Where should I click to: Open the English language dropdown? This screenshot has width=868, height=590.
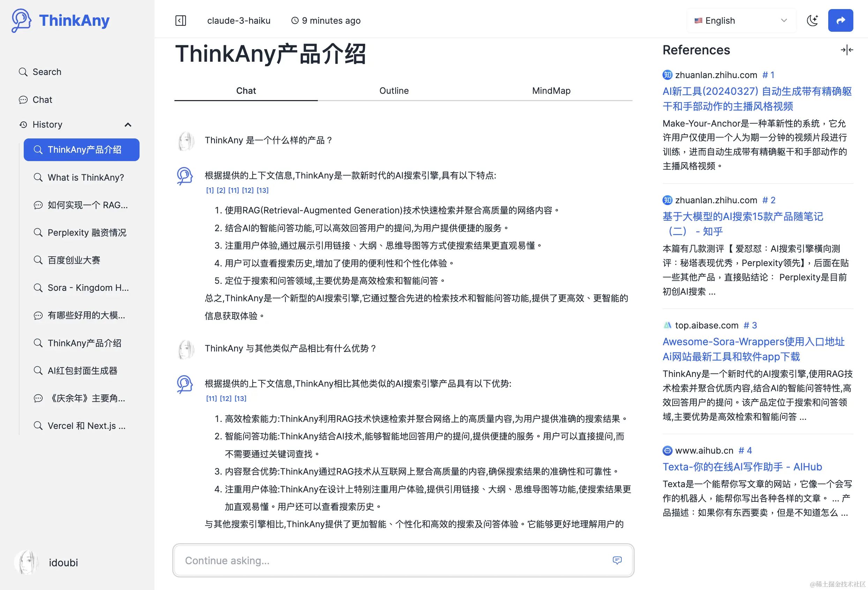coord(741,21)
